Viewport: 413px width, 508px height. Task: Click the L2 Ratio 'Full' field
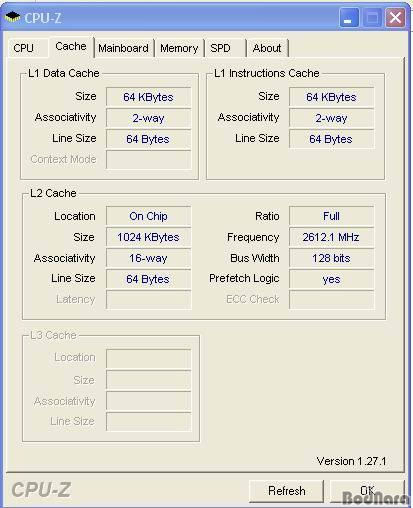(x=331, y=216)
